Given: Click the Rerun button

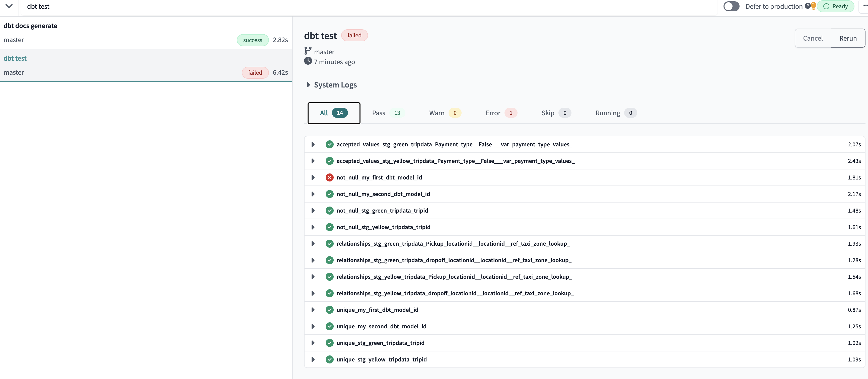Looking at the screenshot, I should point(848,38).
